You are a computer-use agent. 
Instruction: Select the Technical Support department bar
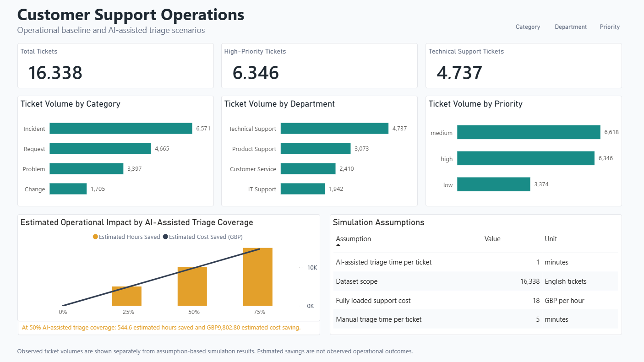(334, 129)
